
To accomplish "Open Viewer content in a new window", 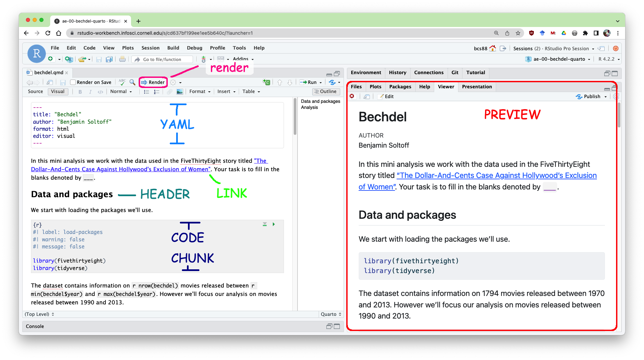I will coord(367,96).
